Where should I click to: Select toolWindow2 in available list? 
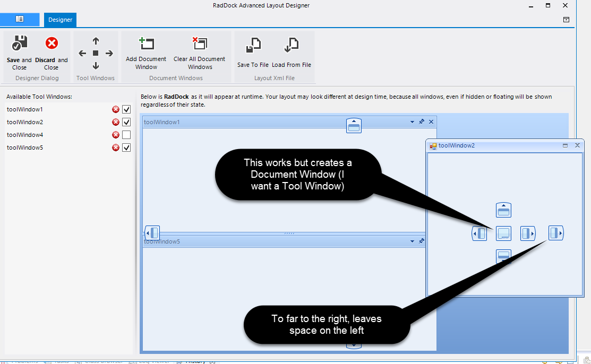pos(25,122)
